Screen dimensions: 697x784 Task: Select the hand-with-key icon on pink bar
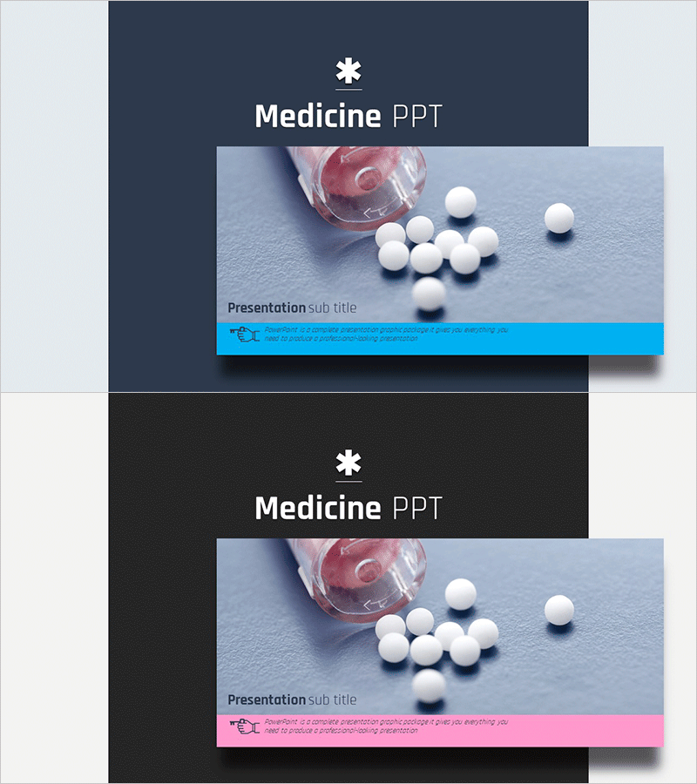(245, 726)
